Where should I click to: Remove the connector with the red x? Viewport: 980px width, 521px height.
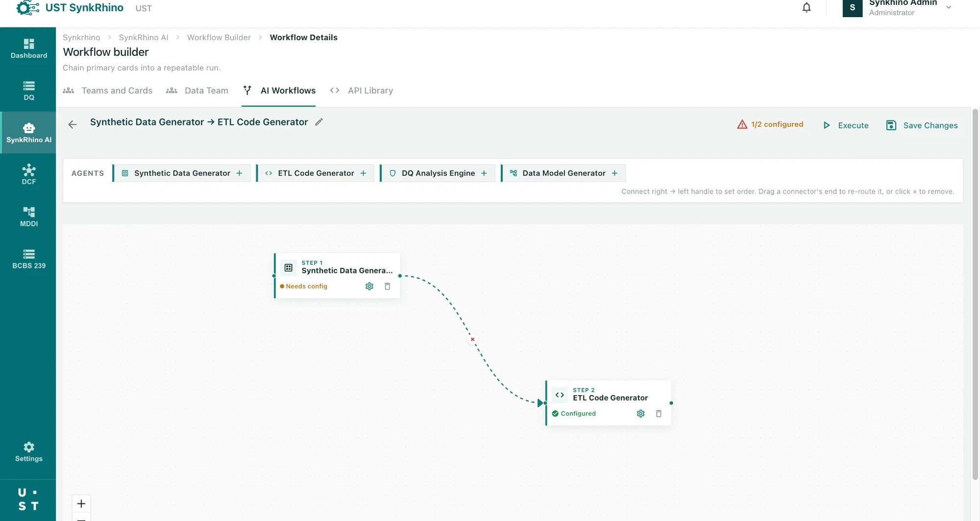pos(473,339)
